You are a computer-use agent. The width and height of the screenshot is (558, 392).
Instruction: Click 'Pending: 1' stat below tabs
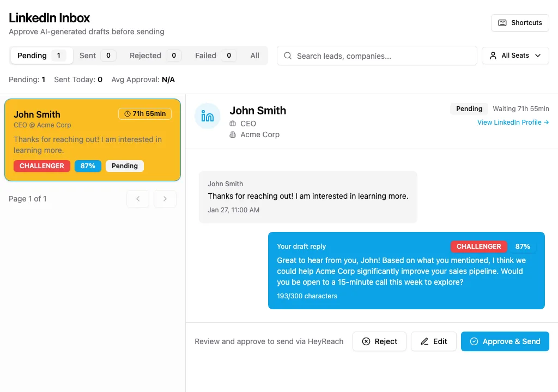(27, 79)
